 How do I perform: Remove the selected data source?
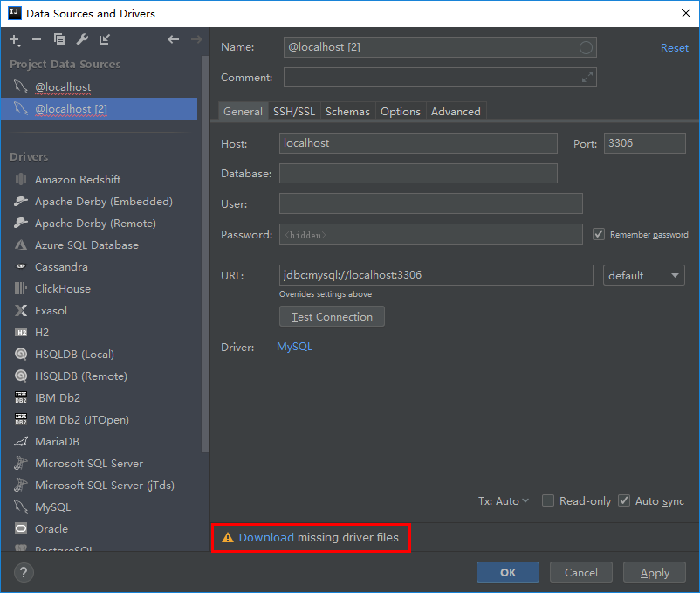36,40
